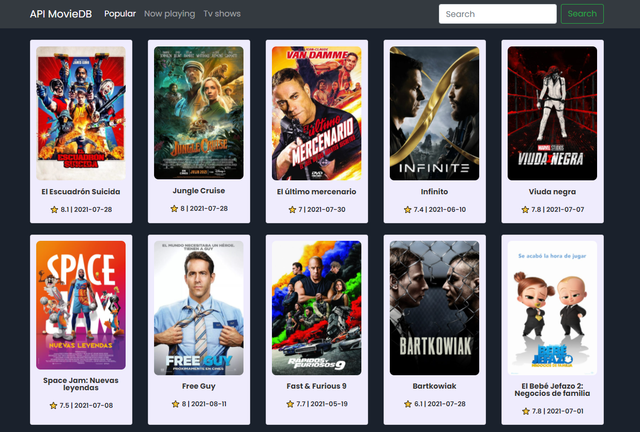
Task: Open the Rápidos y Furiosos 9 poster
Action: point(317,308)
